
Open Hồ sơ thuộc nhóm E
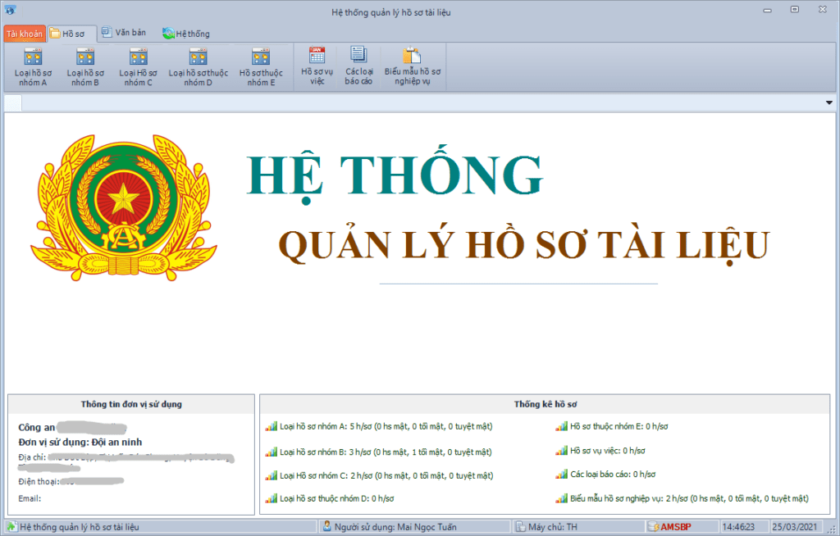(261, 66)
